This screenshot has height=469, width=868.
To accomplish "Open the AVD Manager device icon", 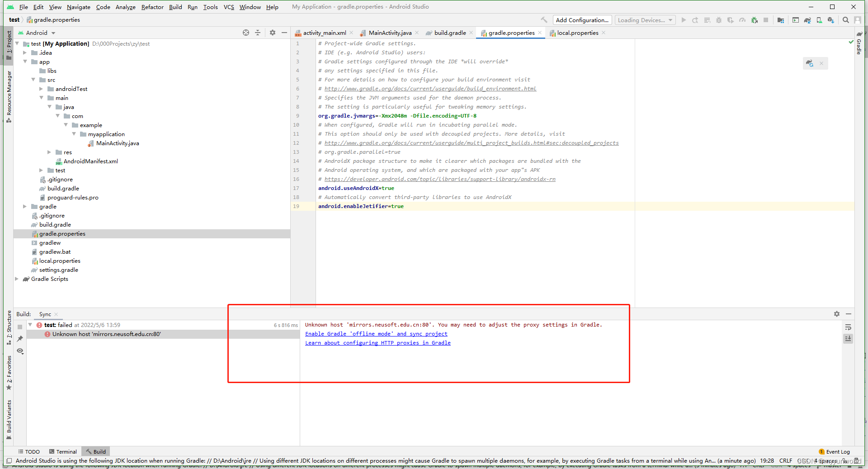I will pos(819,20).
